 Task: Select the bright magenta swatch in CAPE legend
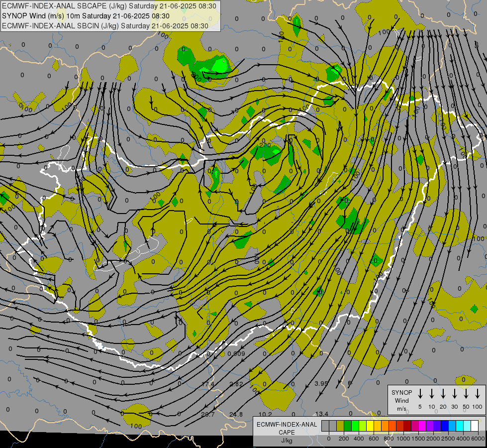422,426
